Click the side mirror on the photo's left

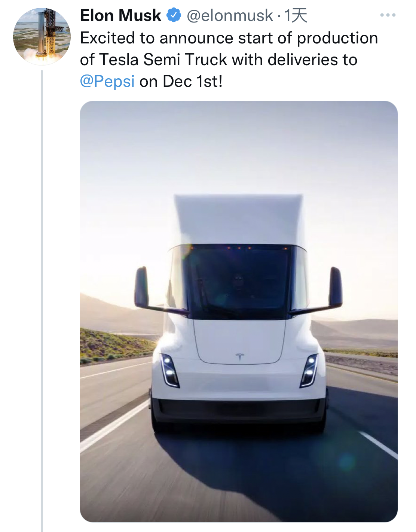click(141, 287)
